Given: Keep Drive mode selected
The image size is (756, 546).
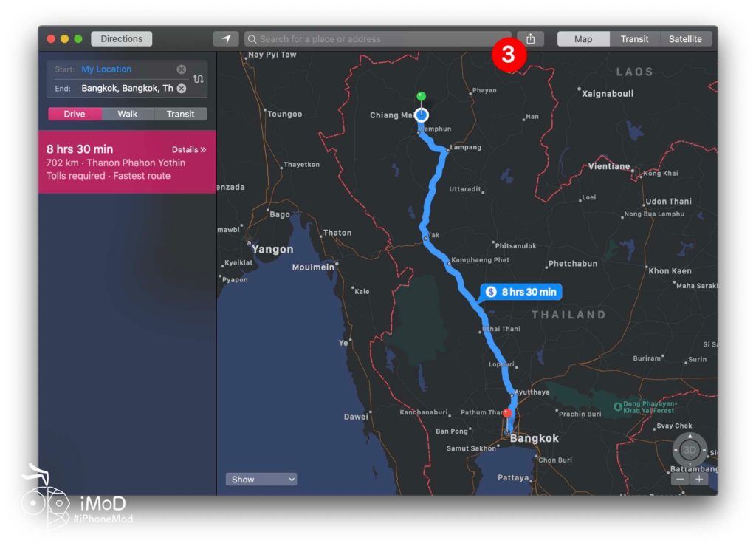Looking at the screenshot, I should tap(75, 114).
